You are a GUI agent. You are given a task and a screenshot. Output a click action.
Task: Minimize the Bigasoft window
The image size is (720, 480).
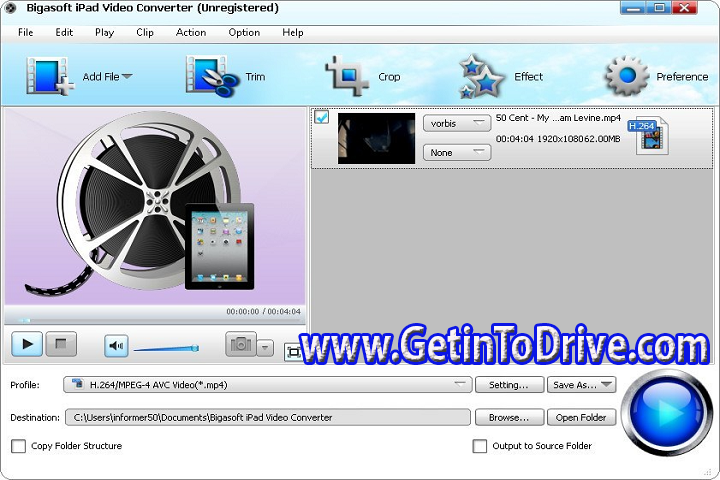pyautogui.click(x=633, y=8)
